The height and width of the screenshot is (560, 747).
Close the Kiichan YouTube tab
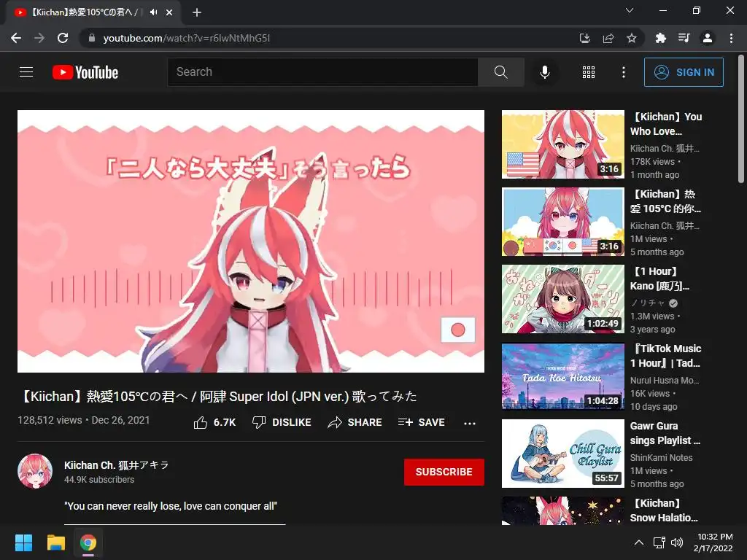point(169,12)
